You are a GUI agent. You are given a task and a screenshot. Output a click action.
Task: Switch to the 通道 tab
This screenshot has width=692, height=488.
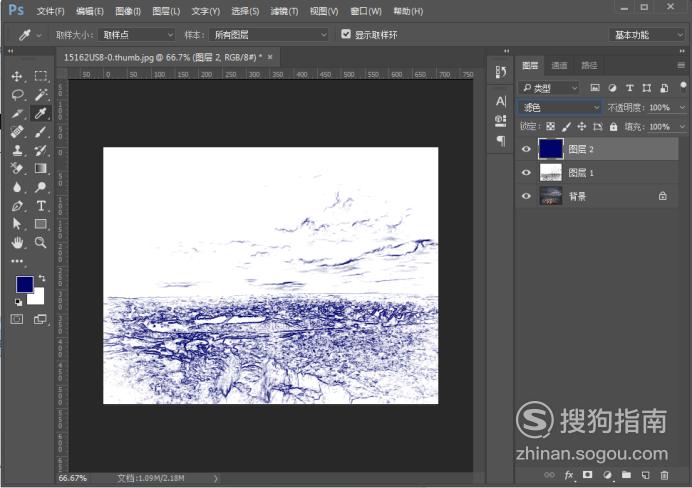tap(559, 65)
